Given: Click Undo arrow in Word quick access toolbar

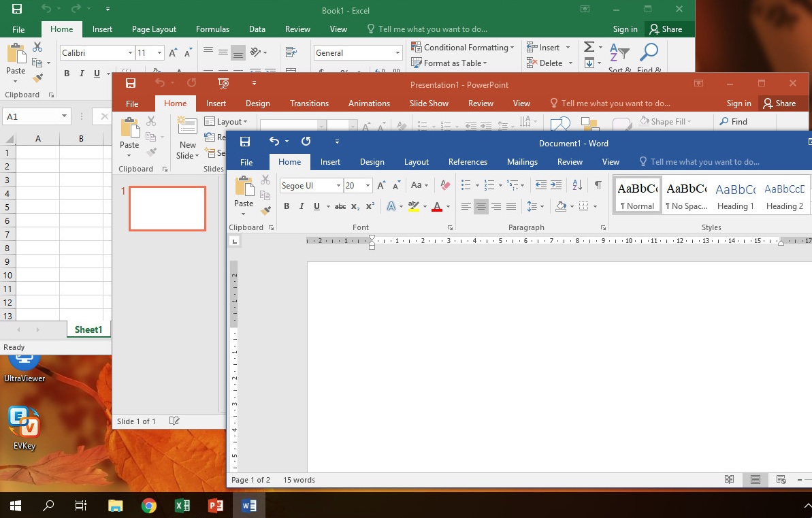Looking at the screenshot, I should [x=274, y=142].
